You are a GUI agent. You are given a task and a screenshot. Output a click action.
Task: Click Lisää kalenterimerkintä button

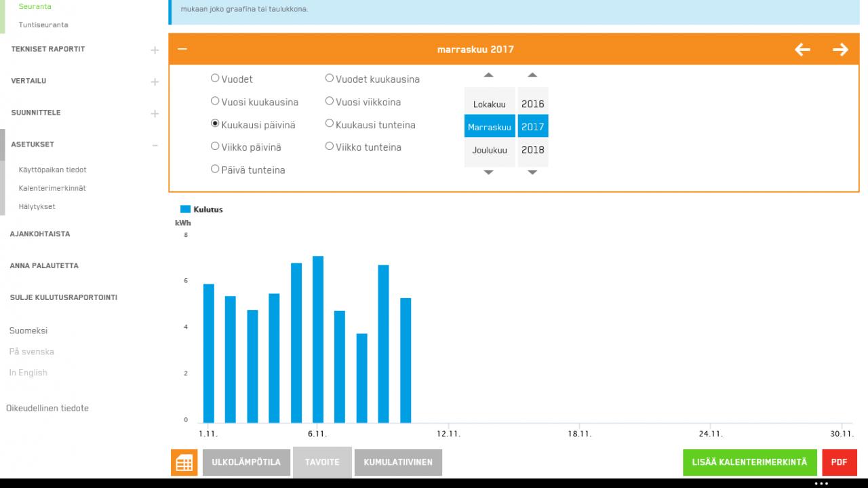[749, 462]
